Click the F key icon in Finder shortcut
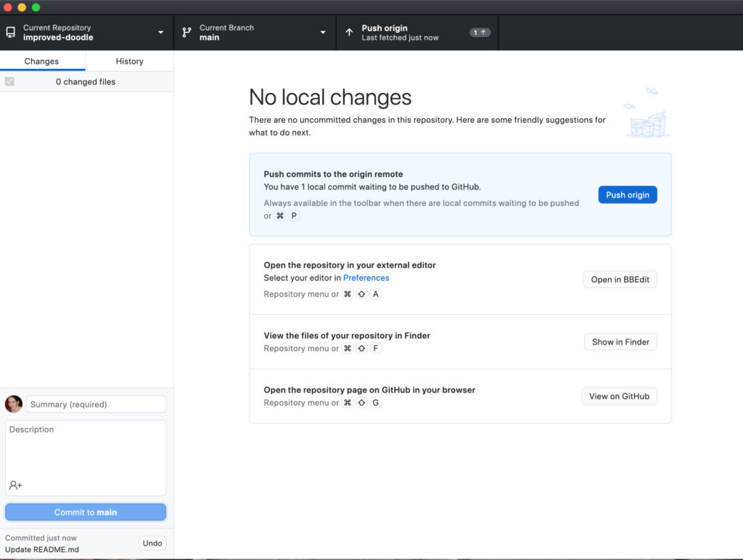Image resolution: width=743 pixels, height=560 pixels. point(376,348)
